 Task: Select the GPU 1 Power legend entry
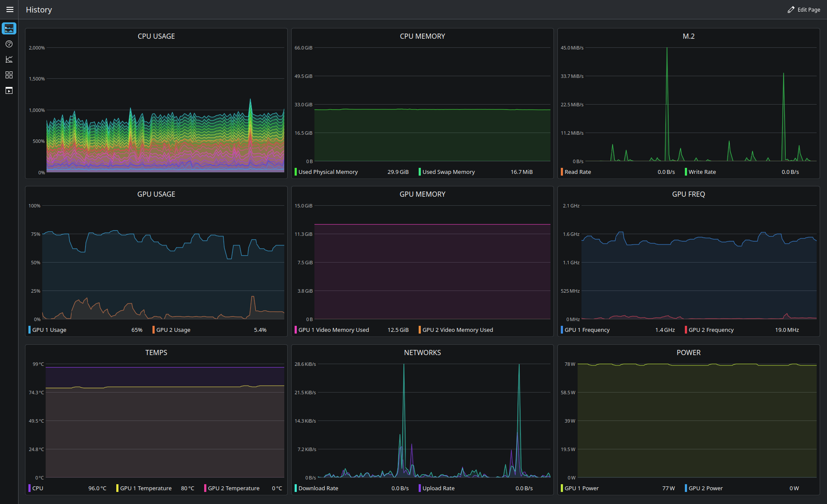pyautogui.click(x=618, y=488)
